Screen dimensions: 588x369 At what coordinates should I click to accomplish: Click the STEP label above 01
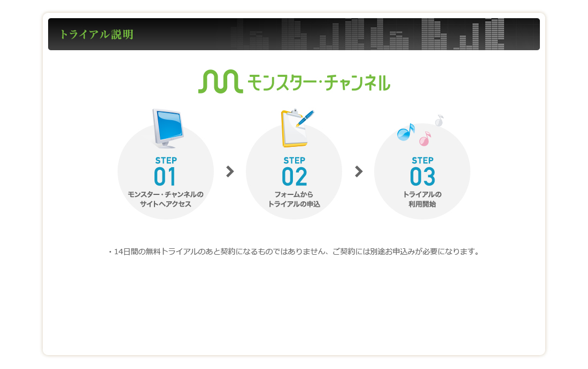[x=166, y=160]
